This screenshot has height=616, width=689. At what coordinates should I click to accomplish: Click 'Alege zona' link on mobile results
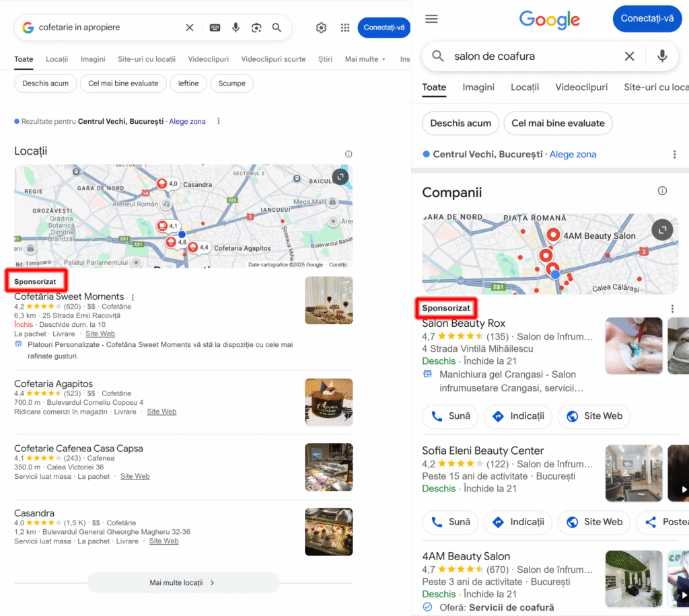pyautogui.click(x=573, y=155)
